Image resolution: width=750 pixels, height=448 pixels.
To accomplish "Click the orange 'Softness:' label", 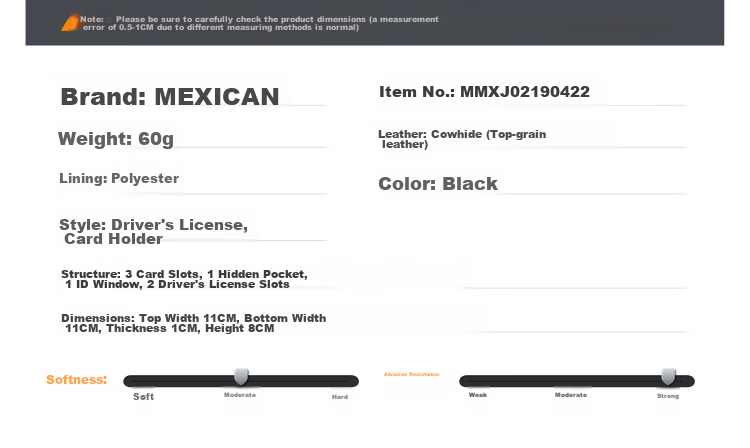I will 77,380.
